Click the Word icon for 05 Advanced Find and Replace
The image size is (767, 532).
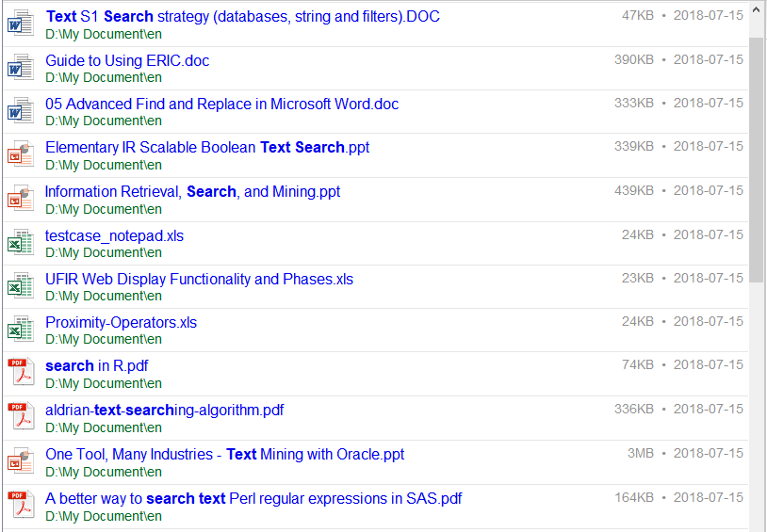pyautogui.click(x=20, y=111)
